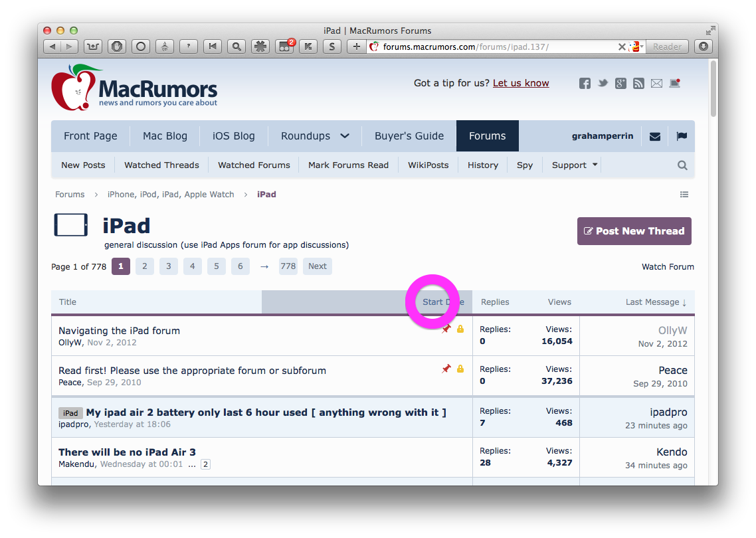Image resolution: width=756 pixels, height=538 pixels.
Task: Click pin icon on 'Navigating the iPad forum'
Action: click(446, 329)
